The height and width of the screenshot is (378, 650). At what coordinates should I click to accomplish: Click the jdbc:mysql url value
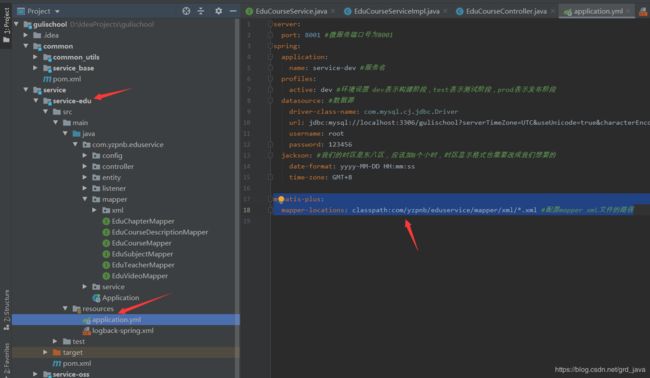click(x=479, y=123)
